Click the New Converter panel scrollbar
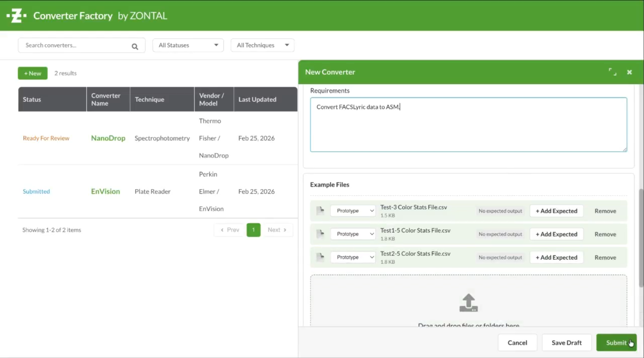The height and width of the screenshot is (358, 644). tap(641, 238)
